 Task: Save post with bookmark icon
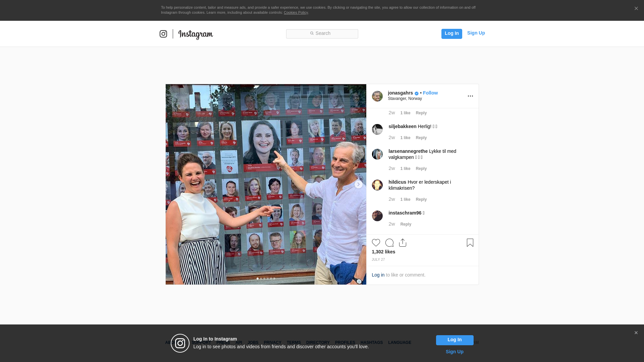tap(470, 243)
